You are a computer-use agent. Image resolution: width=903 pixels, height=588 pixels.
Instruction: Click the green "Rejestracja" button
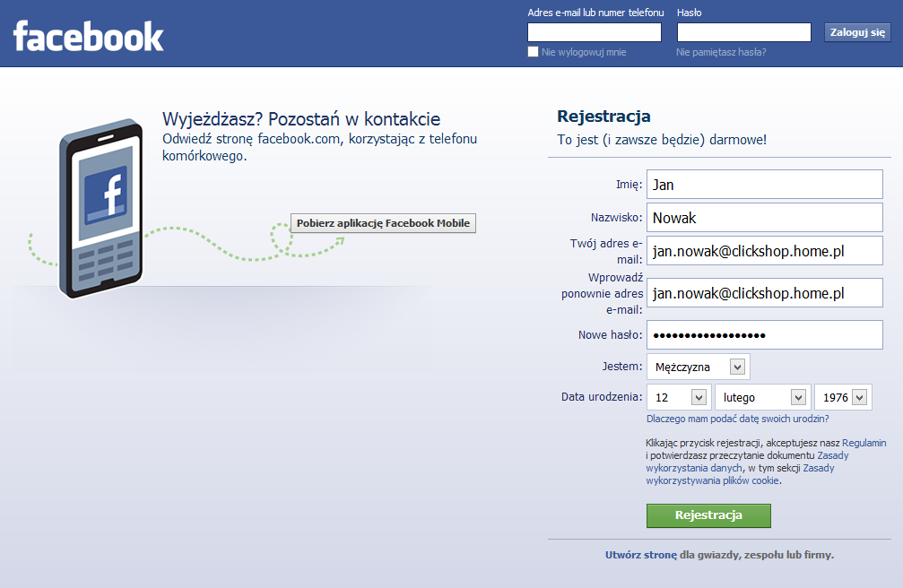pos(708,516)
